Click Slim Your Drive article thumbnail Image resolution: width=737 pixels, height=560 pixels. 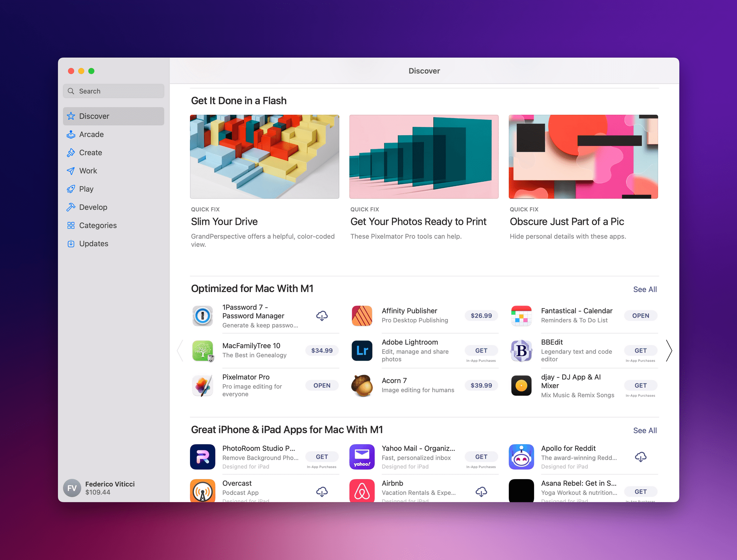click(265, 156)
